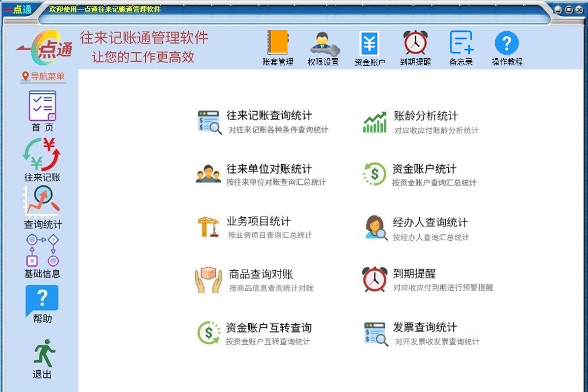Click the 业务项目统计 crane icon
Screen dimensions: 588x392
tap(208, 227)
